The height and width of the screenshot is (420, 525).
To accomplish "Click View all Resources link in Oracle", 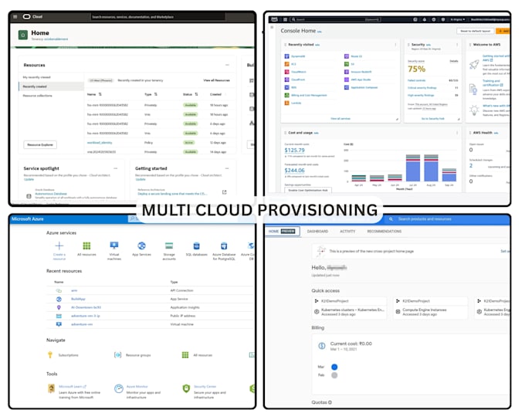I will click(217, 80).
